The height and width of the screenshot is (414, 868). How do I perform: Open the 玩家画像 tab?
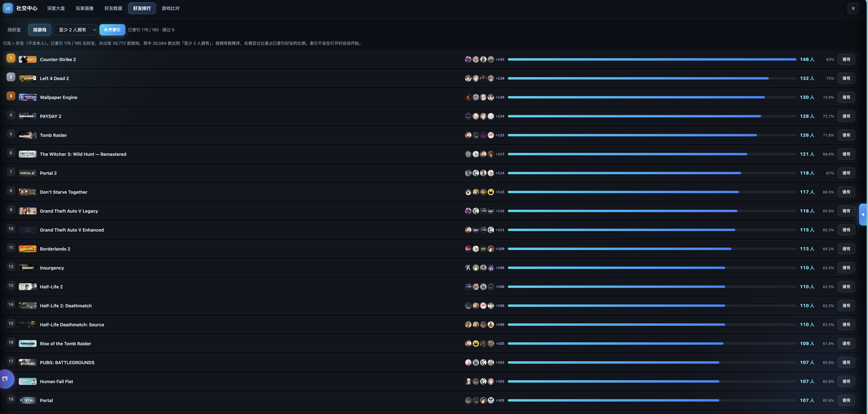point(85,8)
